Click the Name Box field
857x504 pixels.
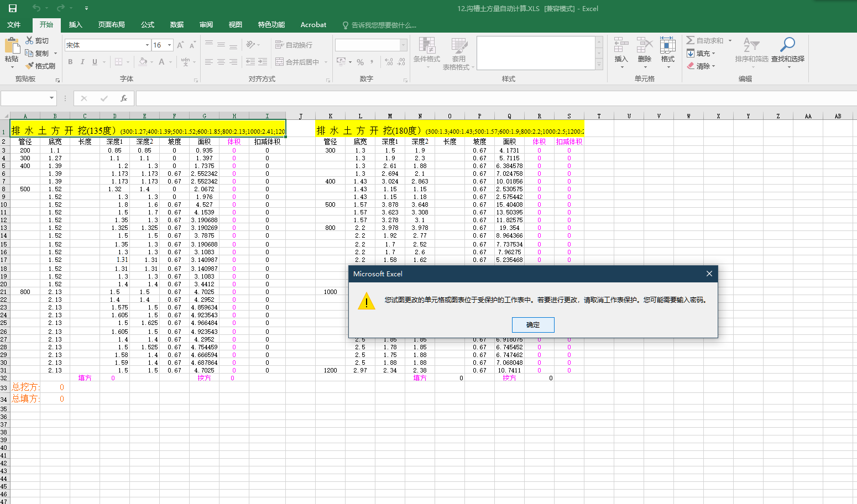[x=25, y=98]
